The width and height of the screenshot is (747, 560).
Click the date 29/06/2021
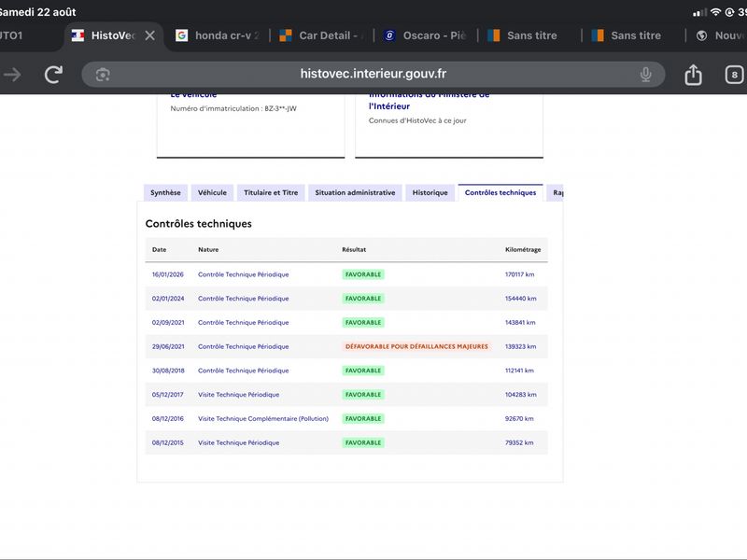[168, 346]
